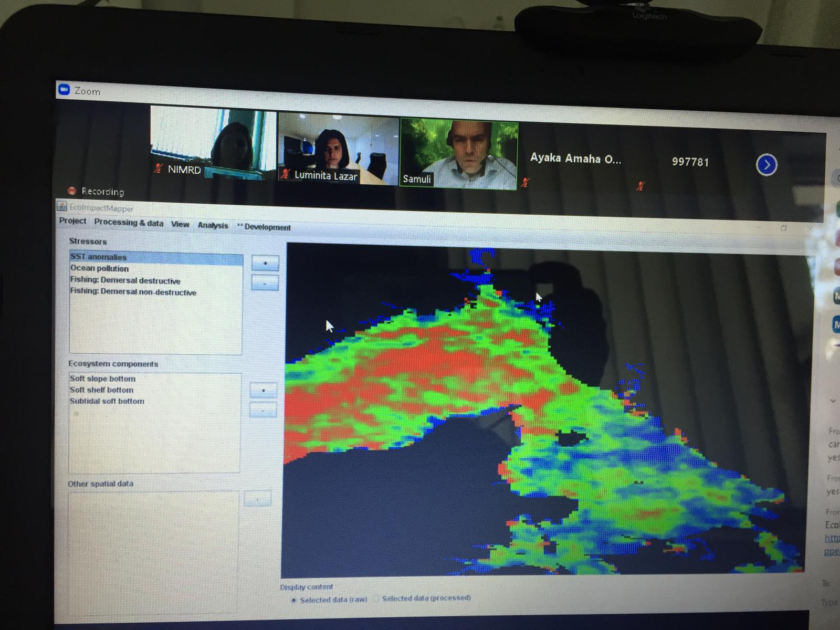
Task: Click the add ecosystem component plus button
Action: tap(263, 391)
